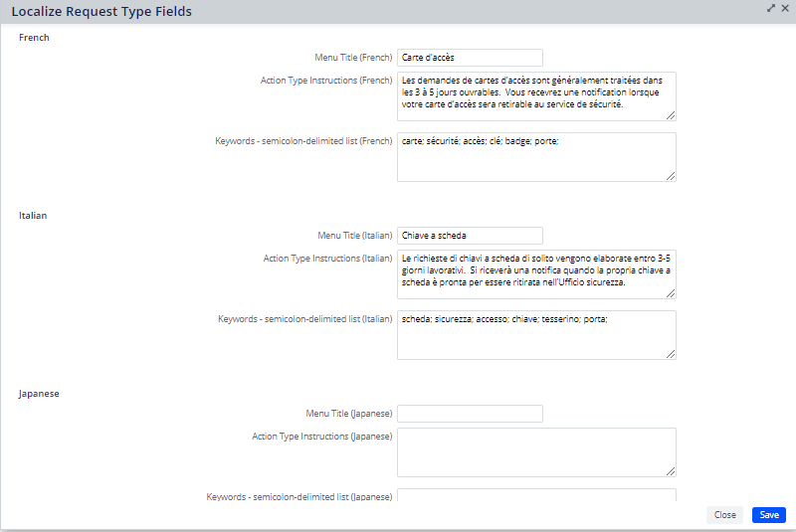Click the empty Action Type Instructions (Japanese) box
This screenshot has width=796, height=532.
point(536,452)
